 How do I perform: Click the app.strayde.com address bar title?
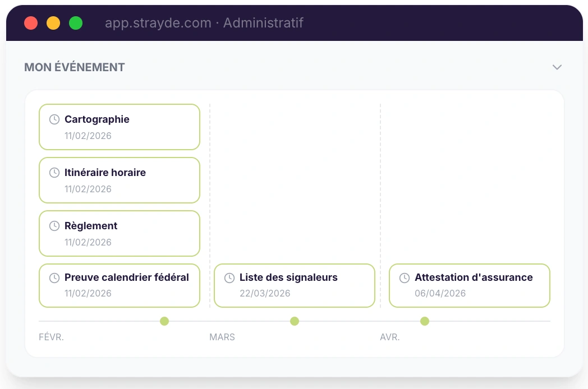[x=204, y=23]
